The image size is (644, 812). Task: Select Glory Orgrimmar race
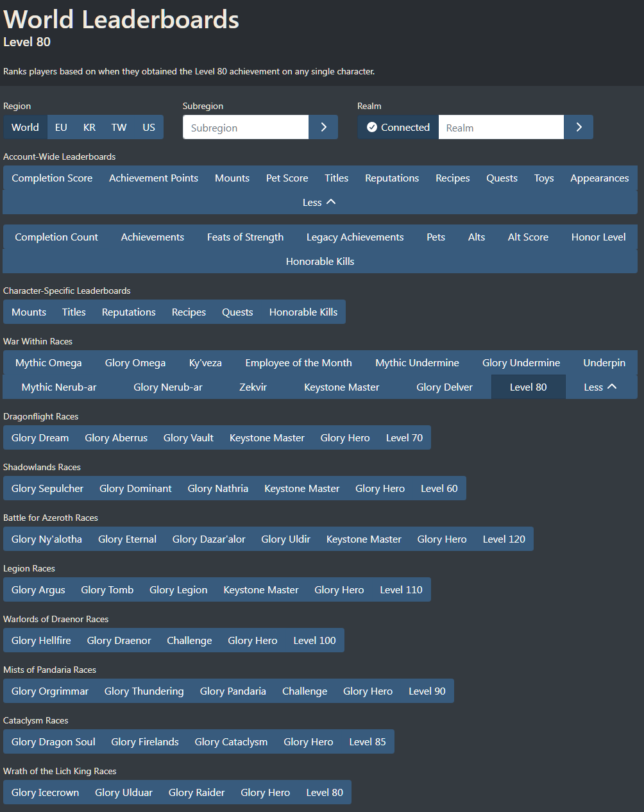click(50, 691)
